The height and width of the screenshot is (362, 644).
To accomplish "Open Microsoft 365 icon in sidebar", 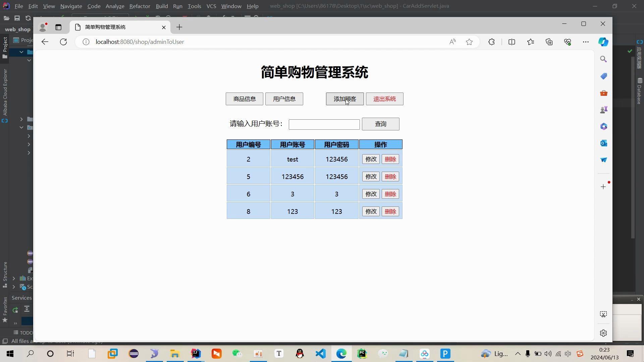I will (603, 126).
